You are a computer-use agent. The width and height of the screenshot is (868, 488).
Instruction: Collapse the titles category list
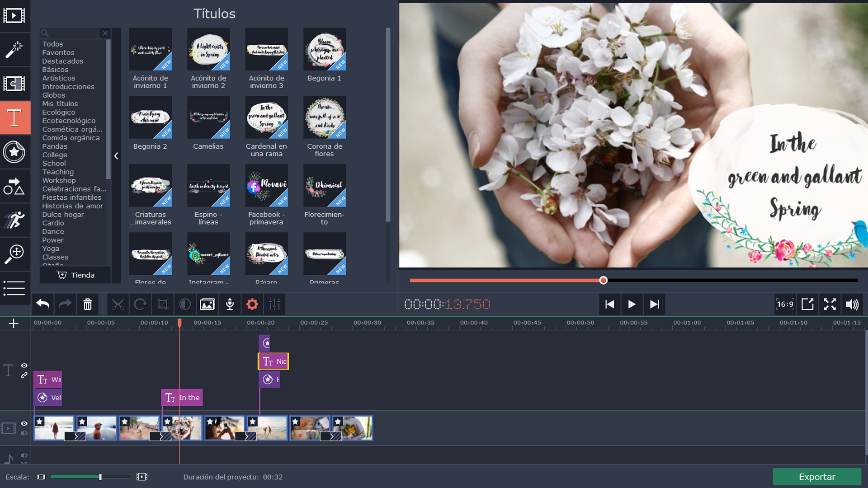coord(116,156)
